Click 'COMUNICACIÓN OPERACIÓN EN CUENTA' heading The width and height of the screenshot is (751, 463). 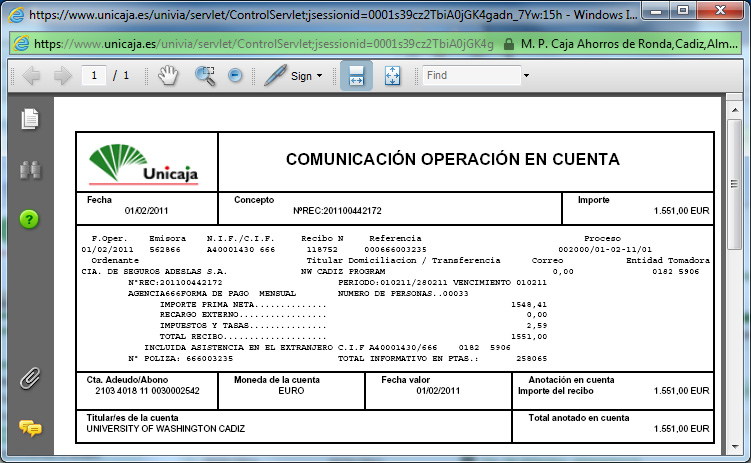453,159
